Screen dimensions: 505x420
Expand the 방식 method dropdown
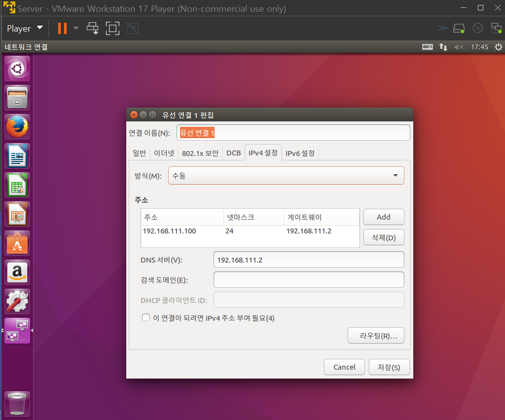tap(286, 175)
